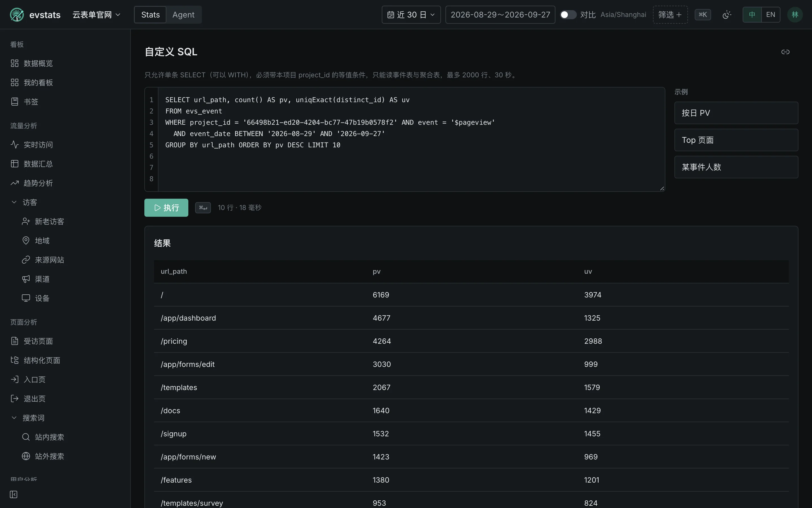The width and height of the screenshot is (812, 508).
Task: Load 某事件人数 example query
Action: coord(736,167)
